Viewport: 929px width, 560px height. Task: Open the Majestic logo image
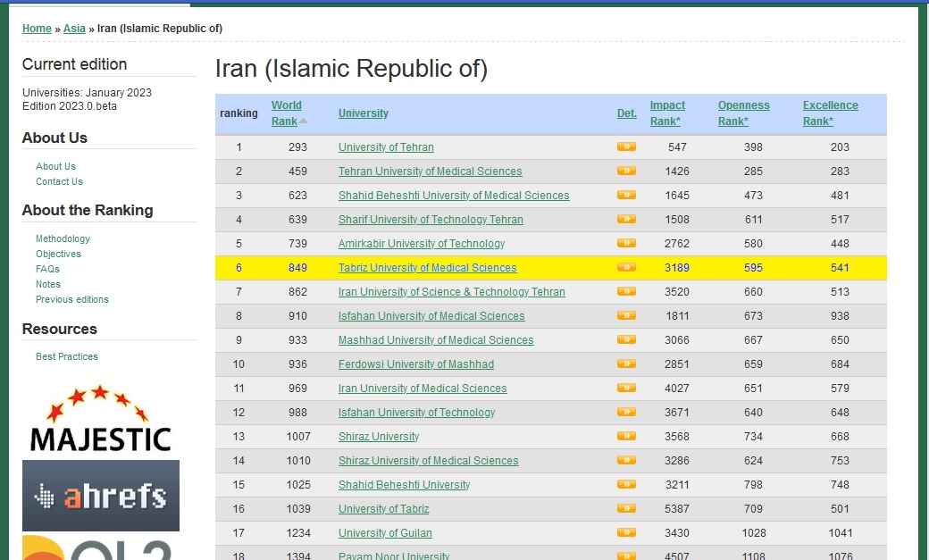tap(100, 418)
